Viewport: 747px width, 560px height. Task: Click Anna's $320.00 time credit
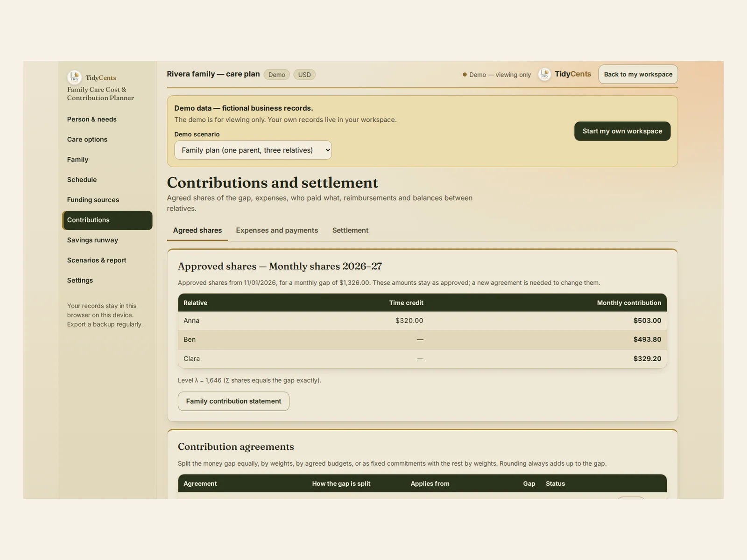click(x=409, y=321)
